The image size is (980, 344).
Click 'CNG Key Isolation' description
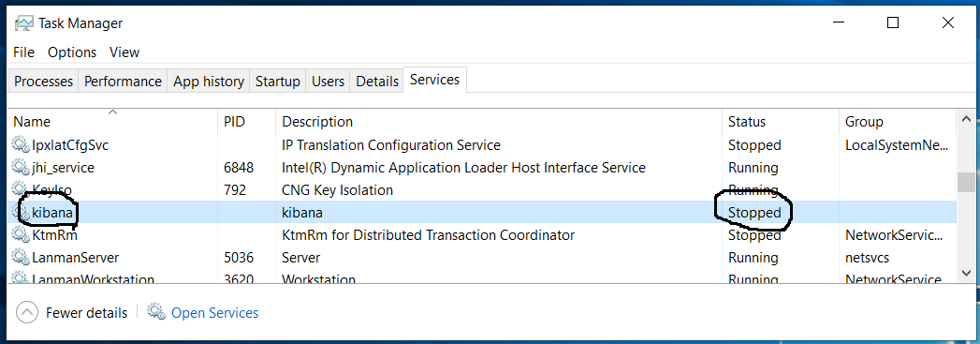click(338, 190)
